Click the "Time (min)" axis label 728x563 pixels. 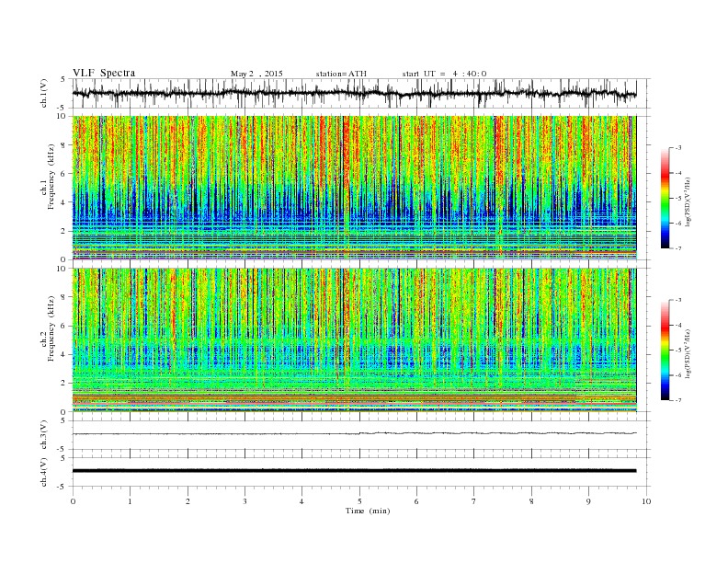(368, 511)
